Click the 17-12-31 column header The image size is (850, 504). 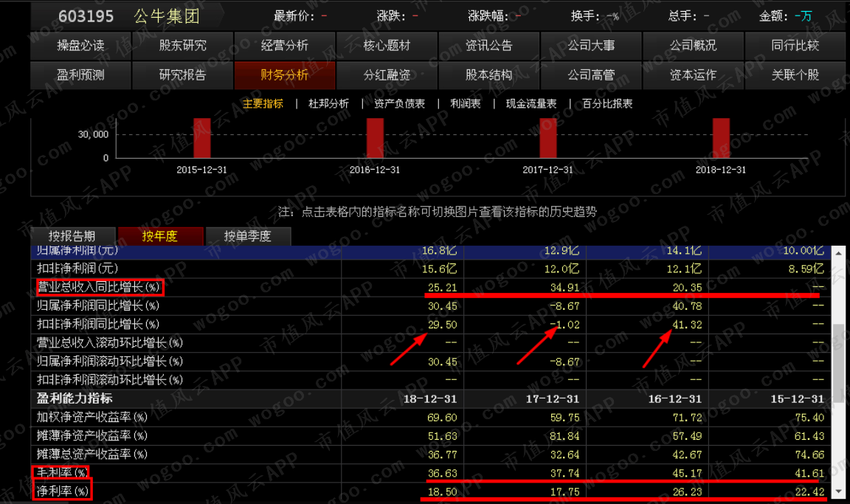(553, 399)
